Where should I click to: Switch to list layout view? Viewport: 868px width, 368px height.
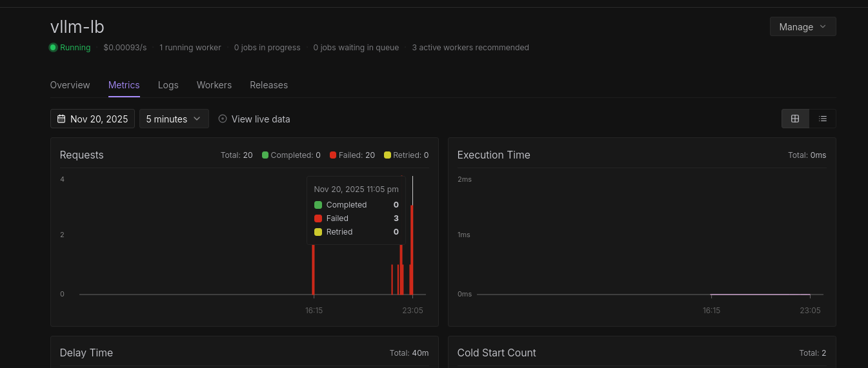tap(822, 119)
